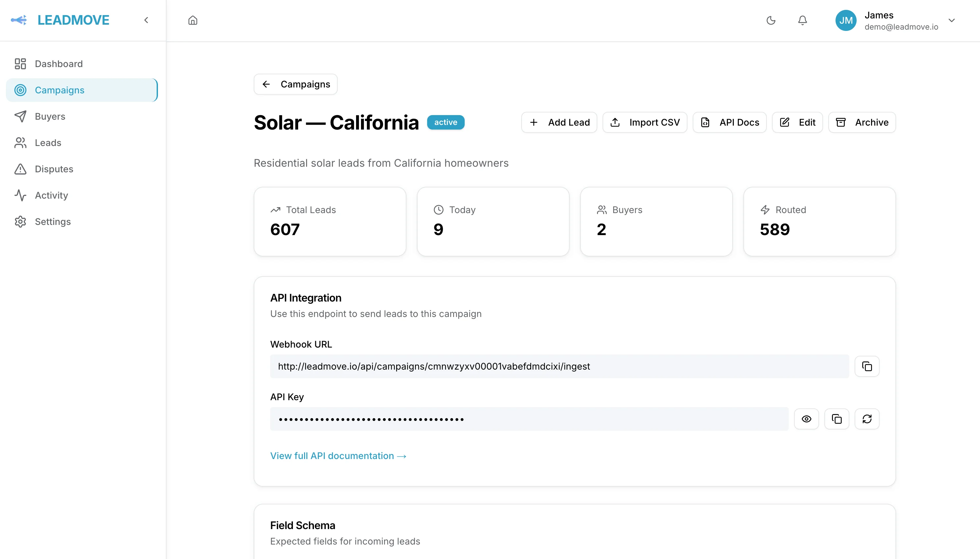Copy the API key
Image resolution: width=980 pixels, height=559 pixels.
pyautogui.click(x=836, y=419)
